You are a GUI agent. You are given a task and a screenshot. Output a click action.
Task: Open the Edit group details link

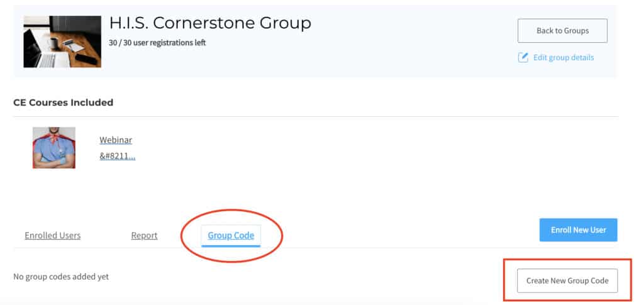[563, 57]
